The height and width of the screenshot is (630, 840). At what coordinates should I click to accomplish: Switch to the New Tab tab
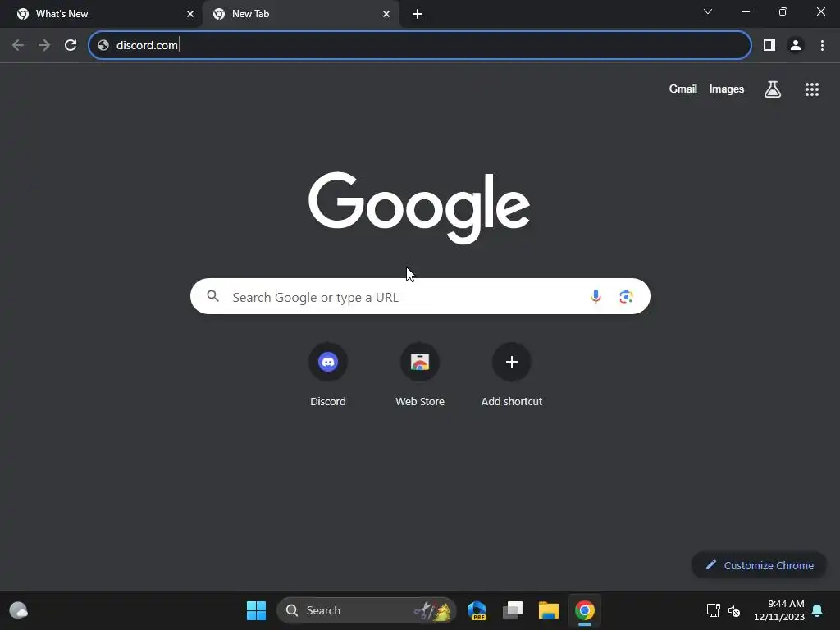pos(300,14)
